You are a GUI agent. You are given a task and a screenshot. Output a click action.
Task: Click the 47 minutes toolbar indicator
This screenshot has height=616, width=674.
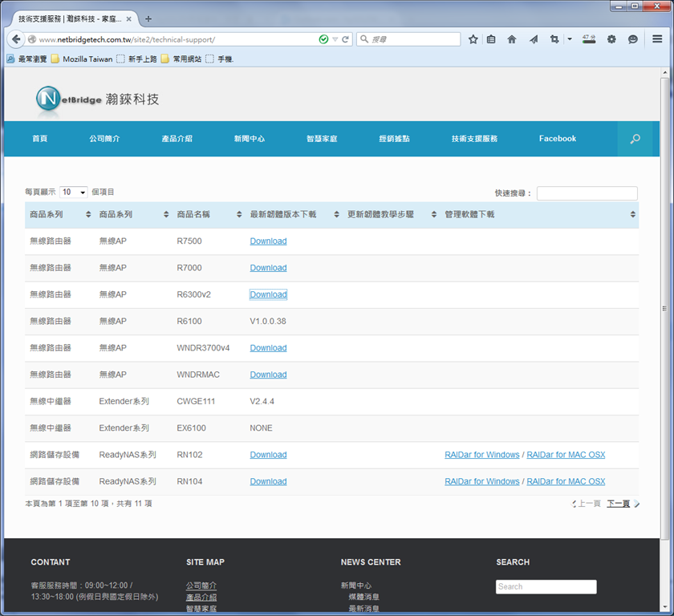589,39
